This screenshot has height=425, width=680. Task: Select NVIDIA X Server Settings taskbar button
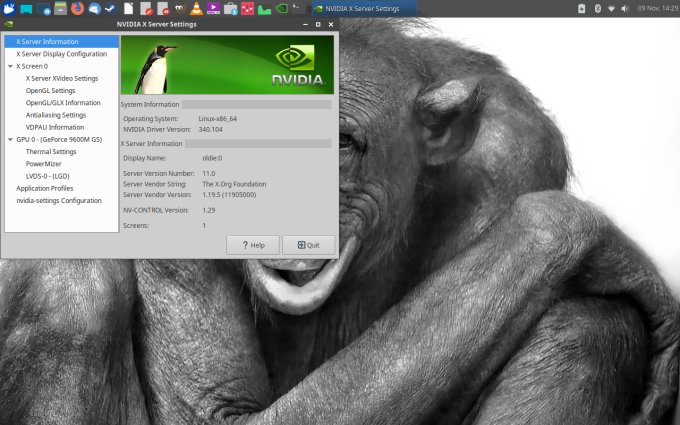point(364,8)
